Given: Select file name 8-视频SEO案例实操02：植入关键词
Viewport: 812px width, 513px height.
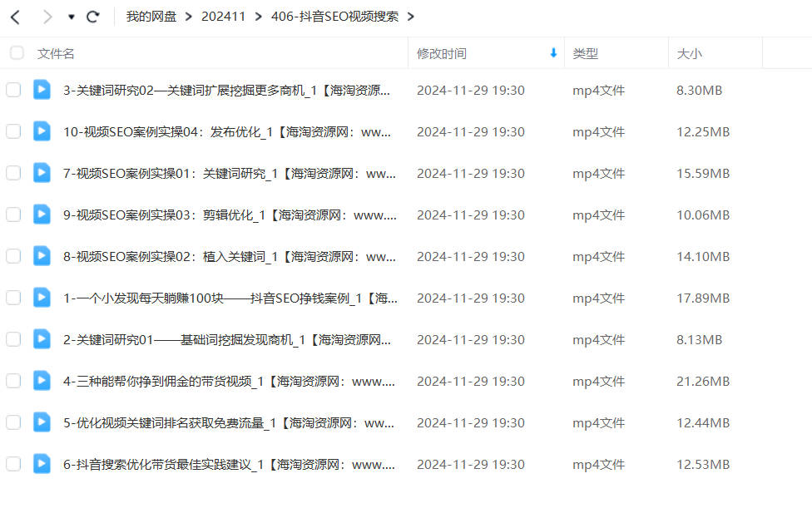Looking at the screenshot, I should pos(230,257).
